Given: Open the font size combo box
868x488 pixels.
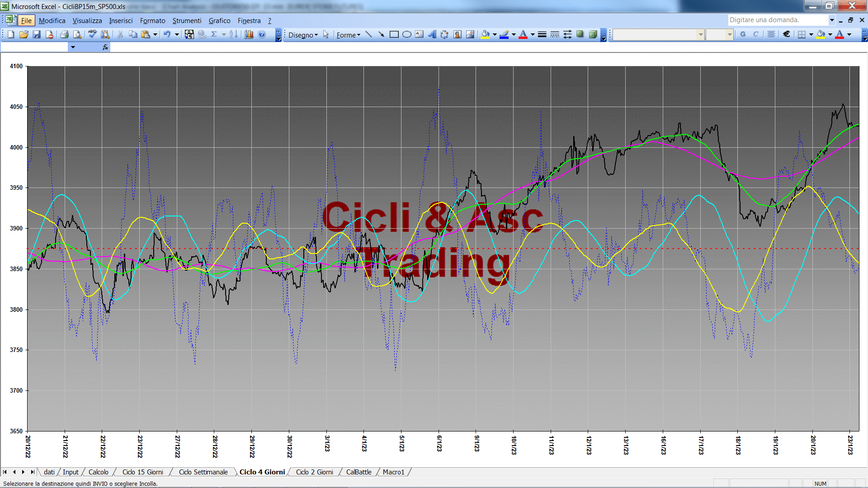Looking at the screenshot, I should [719, 34].
